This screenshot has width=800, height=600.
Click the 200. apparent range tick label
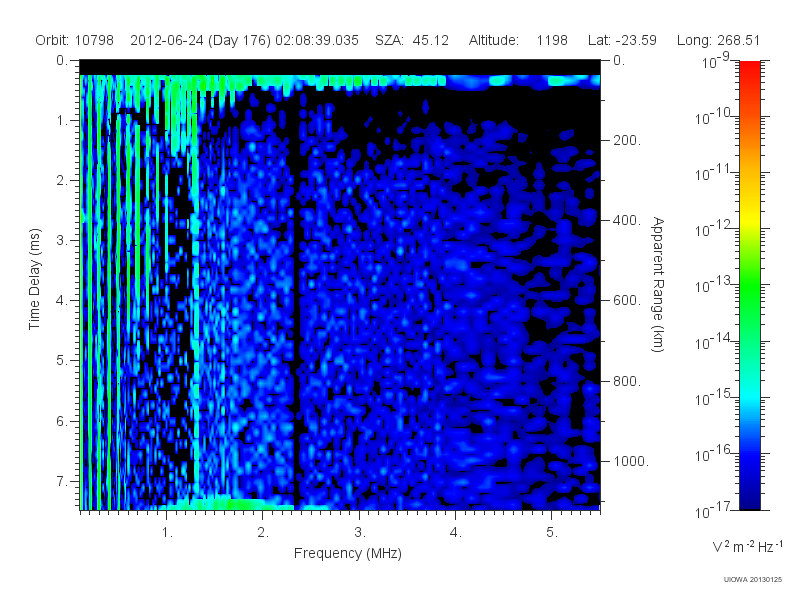(x=627, y=140)
